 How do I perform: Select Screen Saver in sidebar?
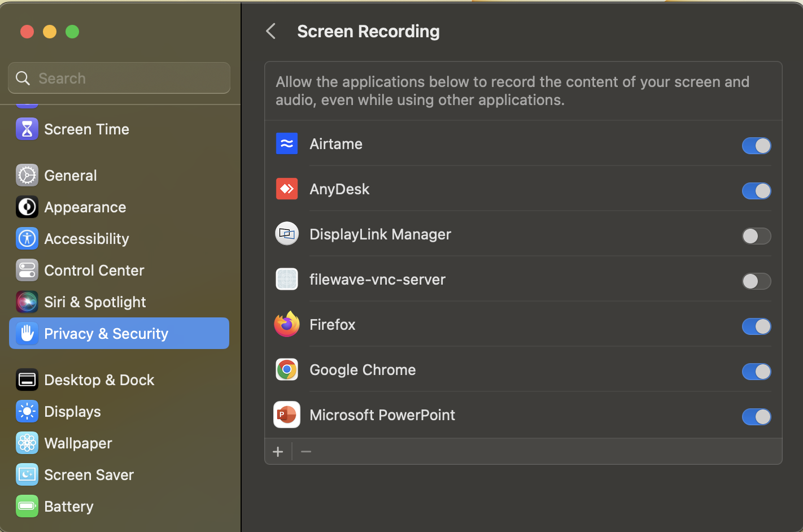point(119,475)
